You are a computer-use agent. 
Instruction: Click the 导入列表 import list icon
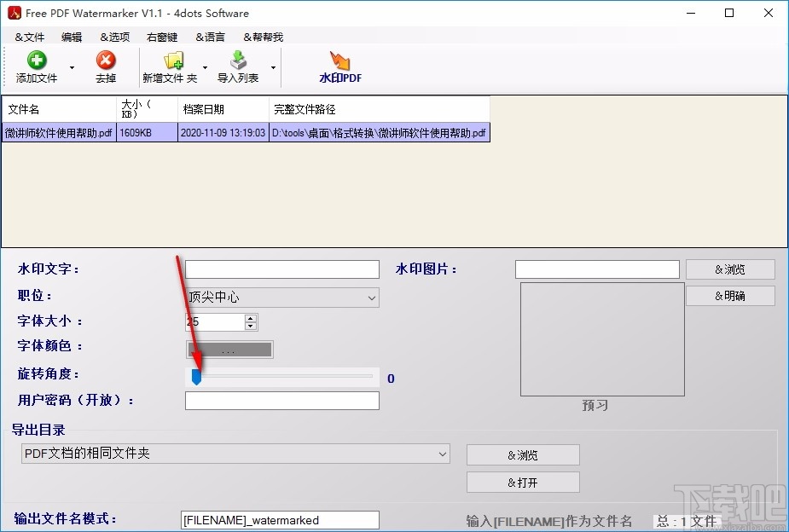point(238,60)
